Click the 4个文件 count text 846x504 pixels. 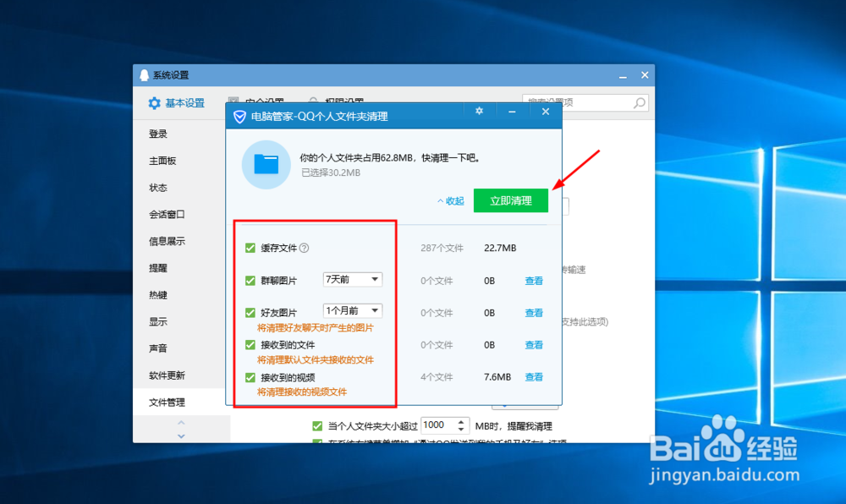coord(437,377)
